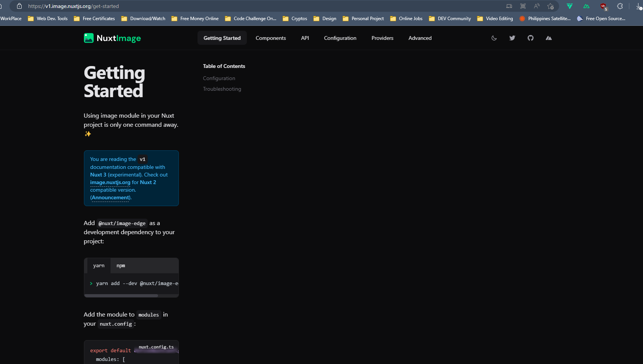Follow the Nuxt 2 link in notice
643x364 pixels.
(148, 182)
